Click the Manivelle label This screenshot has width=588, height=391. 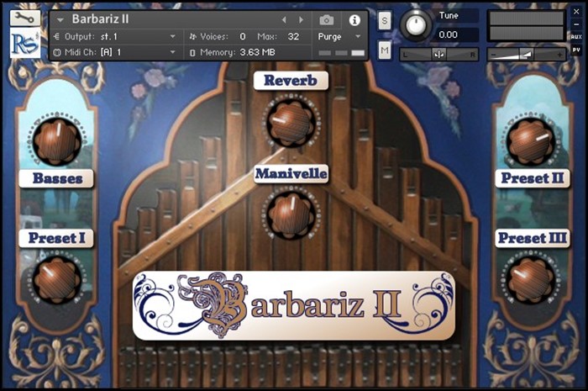click(x=291, y=174)
